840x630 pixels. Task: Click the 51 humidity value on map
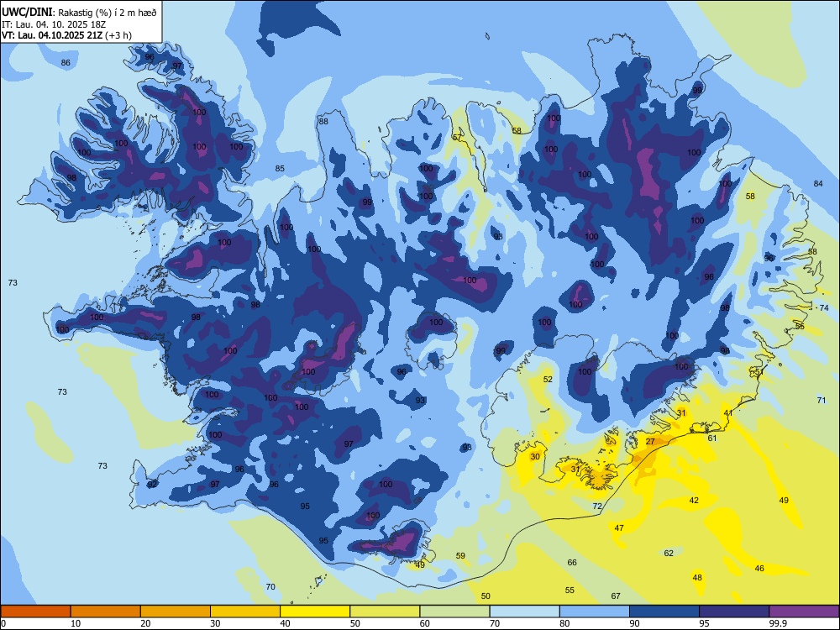759,372
